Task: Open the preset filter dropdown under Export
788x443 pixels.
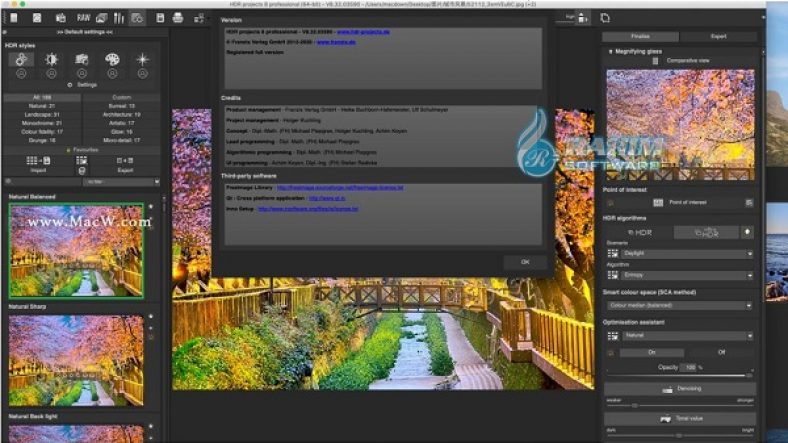Action: [121, 182]
